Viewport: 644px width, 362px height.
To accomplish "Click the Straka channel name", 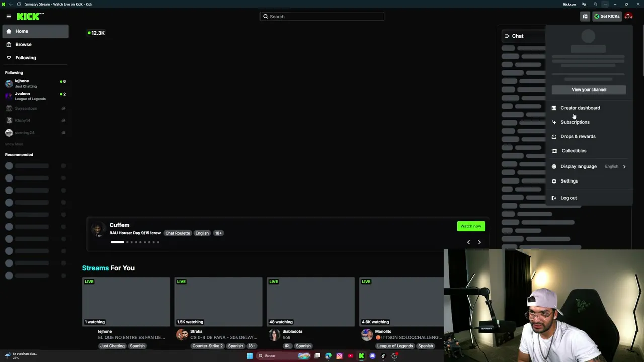I will pos(196,331).
